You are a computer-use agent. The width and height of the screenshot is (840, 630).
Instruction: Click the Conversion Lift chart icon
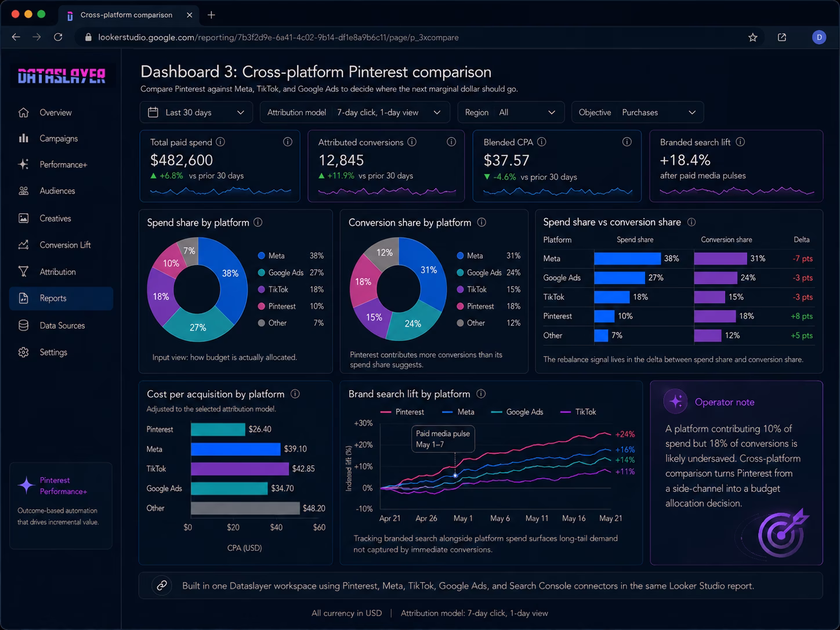23,245
